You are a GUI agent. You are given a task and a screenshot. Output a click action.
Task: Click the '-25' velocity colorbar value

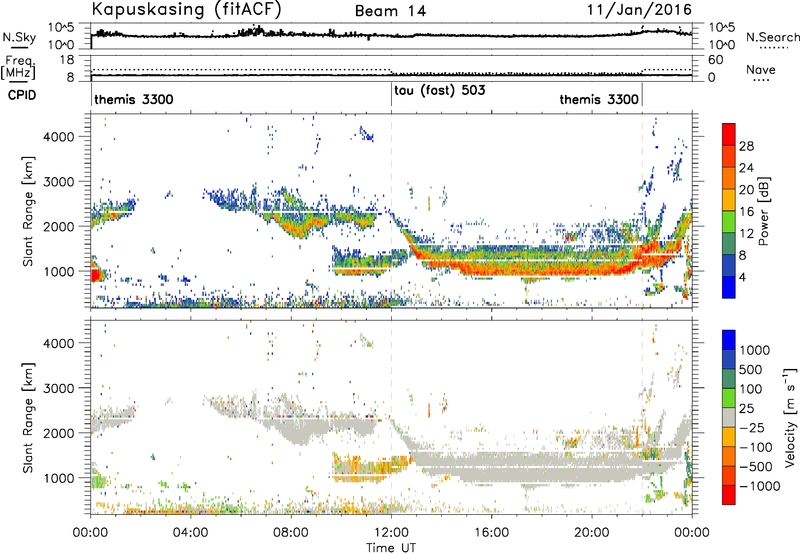(753, 428)
